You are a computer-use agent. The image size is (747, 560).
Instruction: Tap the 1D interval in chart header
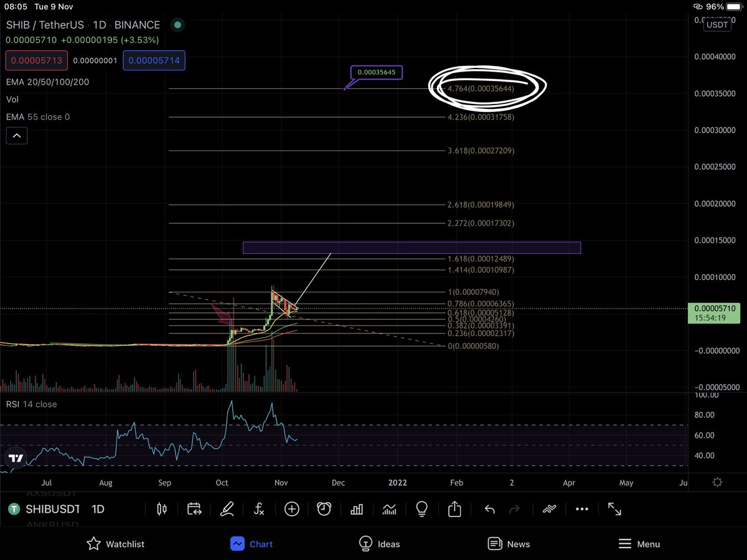point(100,26)
